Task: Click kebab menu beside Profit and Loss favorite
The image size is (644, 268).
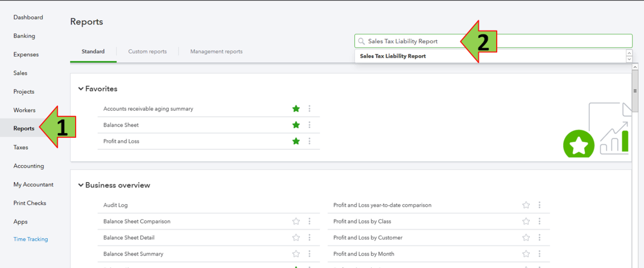Action: (310, 141)
